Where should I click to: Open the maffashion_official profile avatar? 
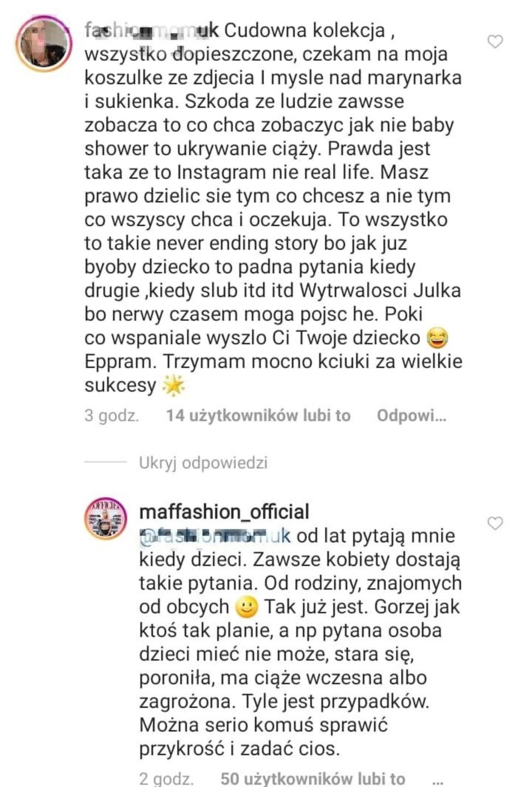(105, 518)
